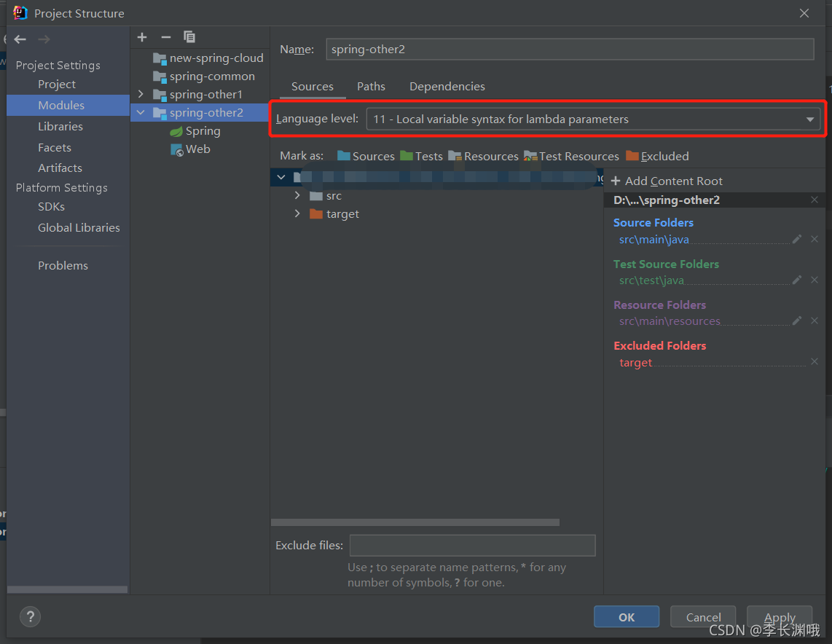The height and width of the screenshot is (644, 832).
Task: Open Problems section
Action: pyautogui.click(x=63, y=265)
